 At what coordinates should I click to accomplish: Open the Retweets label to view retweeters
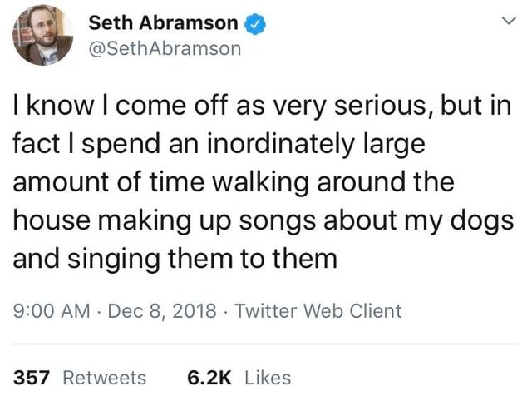tap(105, 378)
